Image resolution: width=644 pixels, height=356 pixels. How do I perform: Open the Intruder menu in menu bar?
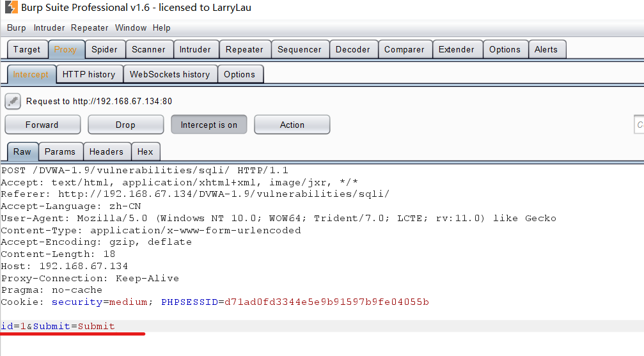(x=49, y=28)
